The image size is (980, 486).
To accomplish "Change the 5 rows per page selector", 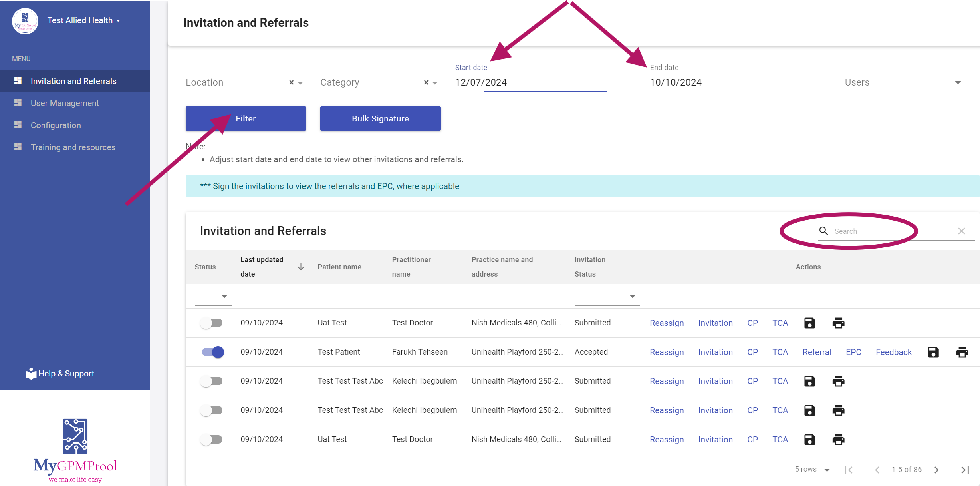I will coord(813,470).
